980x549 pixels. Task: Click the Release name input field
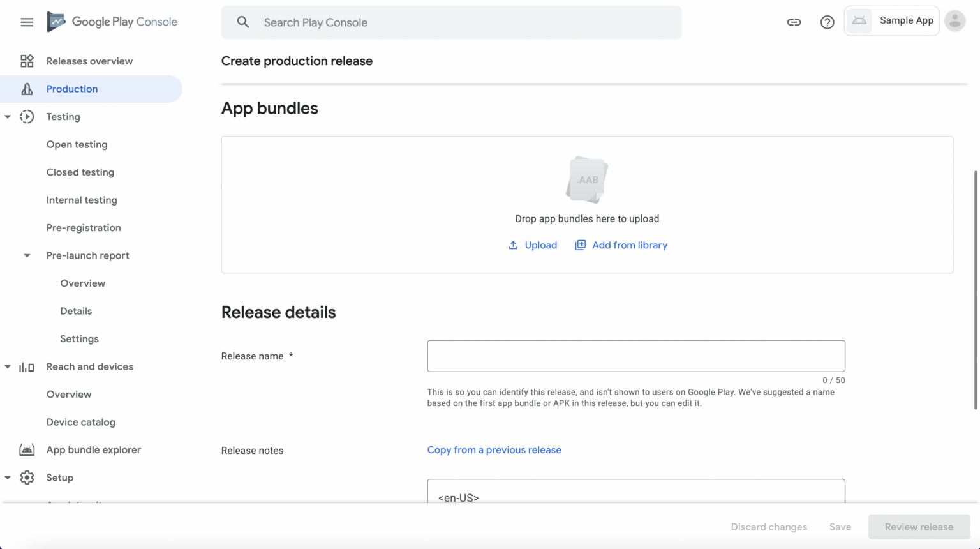click(636, 356)
